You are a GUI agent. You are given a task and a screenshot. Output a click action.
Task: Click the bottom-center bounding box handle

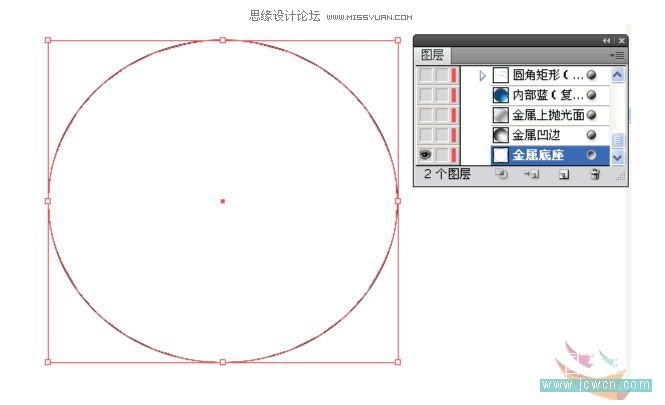(223, 362)
